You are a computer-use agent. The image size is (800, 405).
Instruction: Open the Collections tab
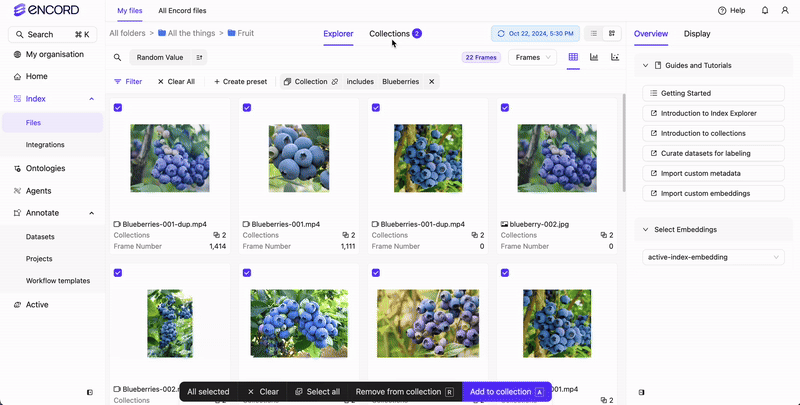pos(395,34)
